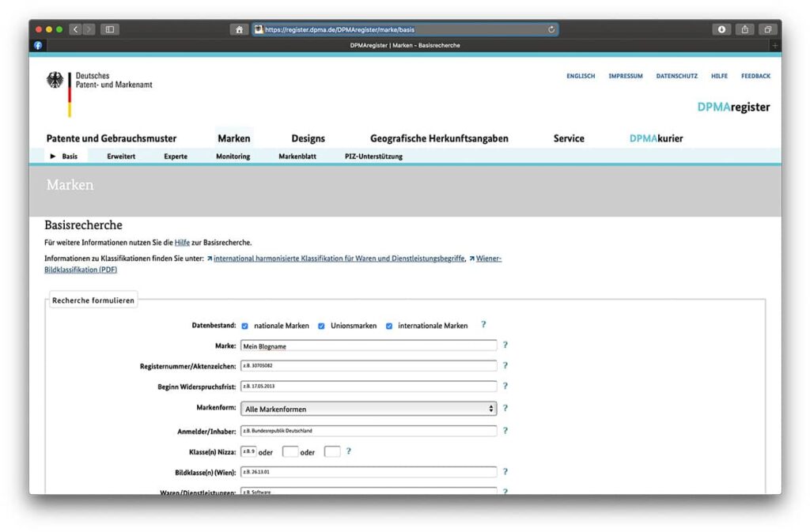
Task: Click into the Anmelder/Inhaber input field
Action: (x=369, y=431)
